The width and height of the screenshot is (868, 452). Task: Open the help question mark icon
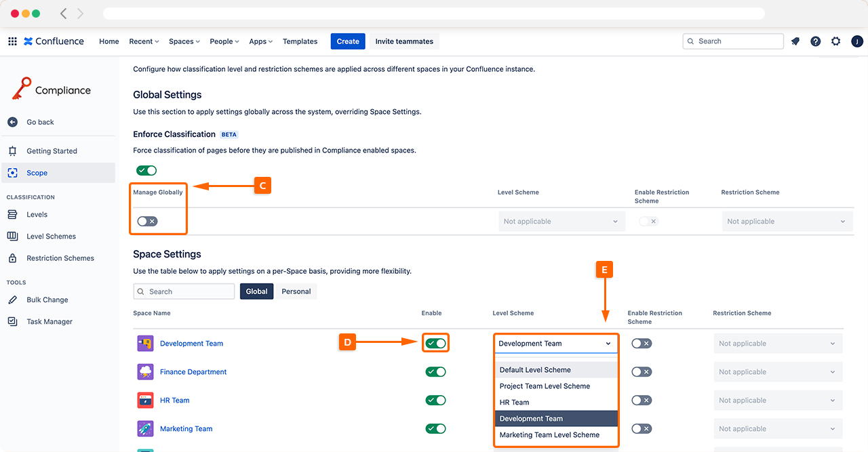coord(816,41)
